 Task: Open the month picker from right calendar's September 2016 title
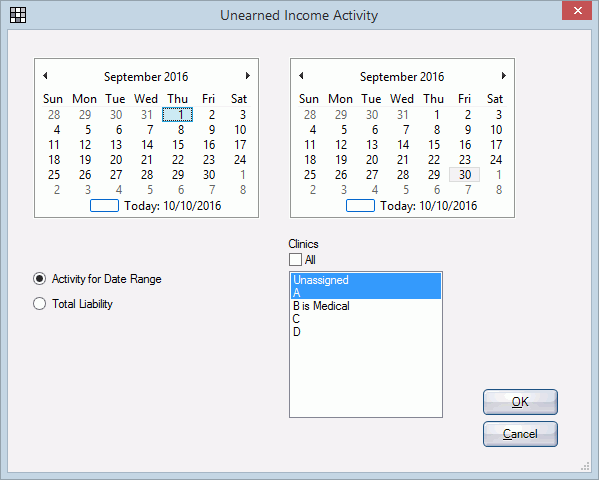tap(402, 77)
